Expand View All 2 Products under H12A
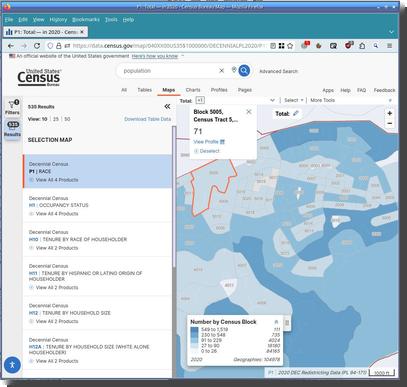Screen dimensions: 407x387 tap(54, 361)
